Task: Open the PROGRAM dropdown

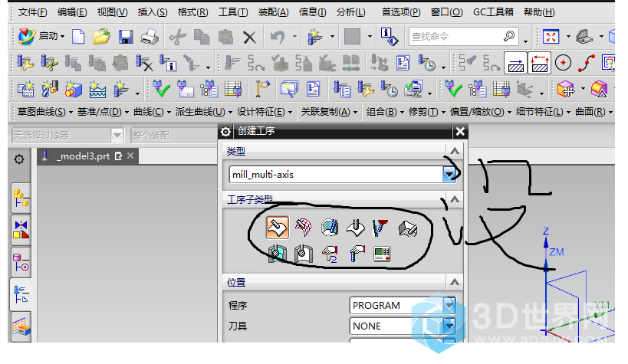Action: pos(449,306)
